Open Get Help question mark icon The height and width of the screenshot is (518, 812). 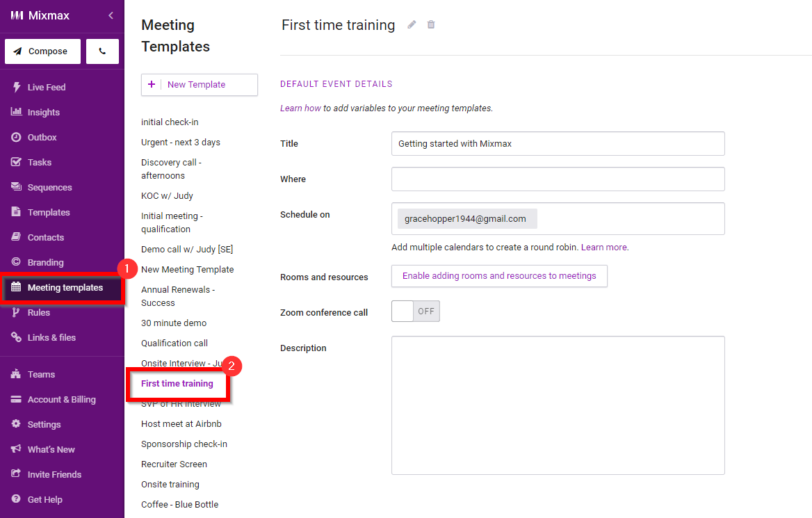(x=17, y=499)
